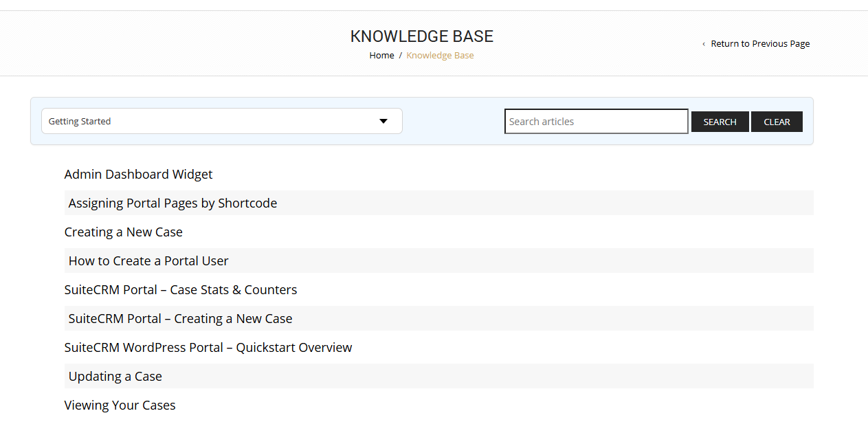The image size is (868, 444).
Task: Open the Creating a New Case article
Action: [124, 232]
